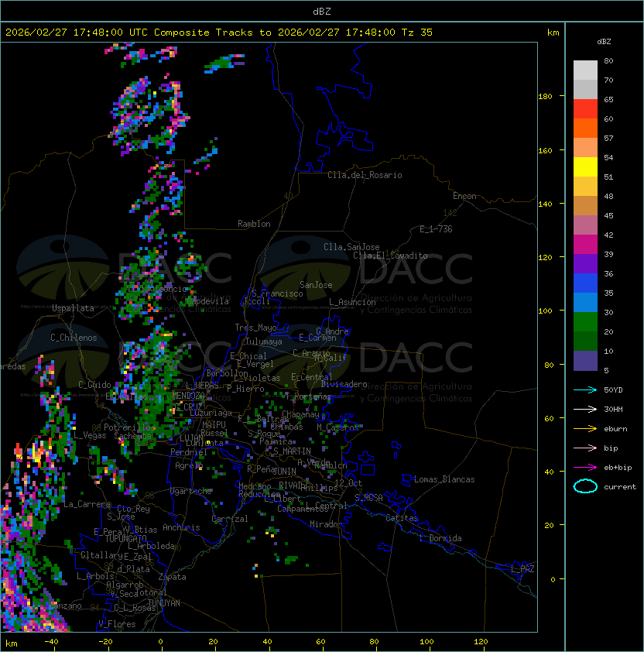Select the bright yellow swatch in dBZ legend
Viewport: 644px width, 652px height.
click(585, 166)
